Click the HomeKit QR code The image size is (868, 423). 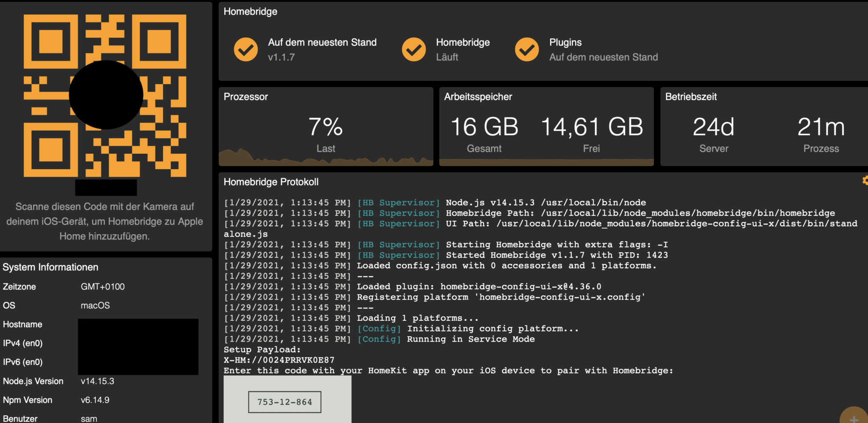point(105,95)
